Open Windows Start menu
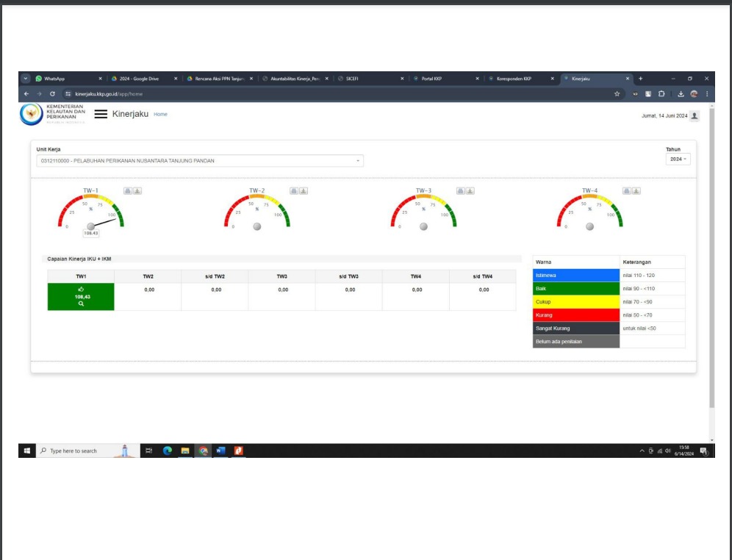The height and width of the screenshot is (560, 732). (x=27, y=450)
